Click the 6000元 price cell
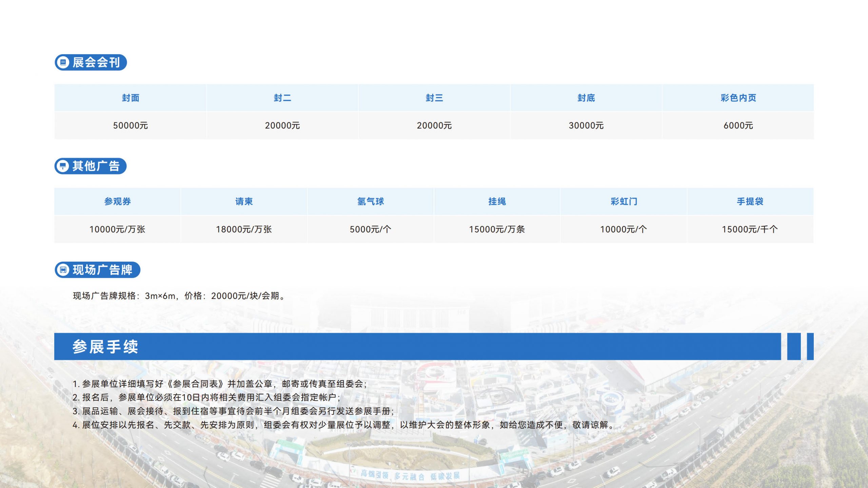The width and height of the screenshot is (868, 488). pos(738,126)
